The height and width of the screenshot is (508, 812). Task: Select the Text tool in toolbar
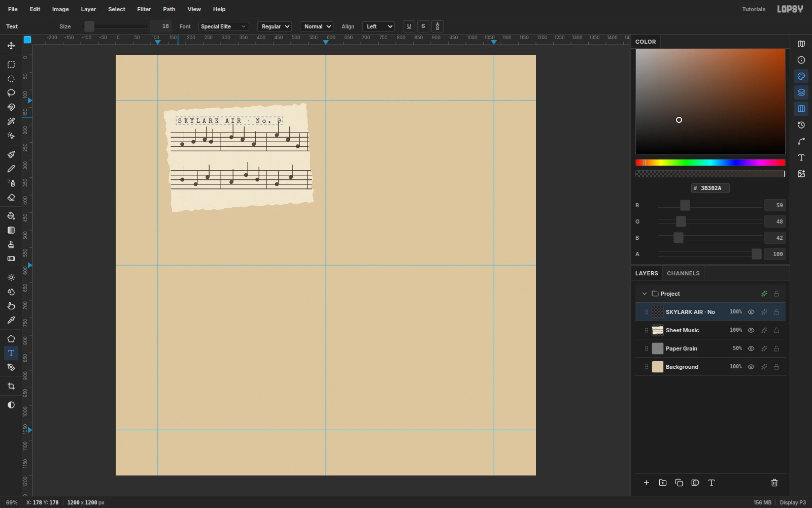11,353
